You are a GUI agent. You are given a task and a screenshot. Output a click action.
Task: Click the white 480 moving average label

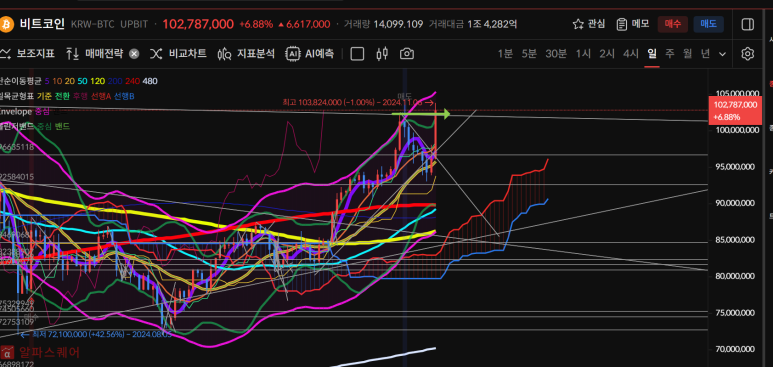click(x=150, y=81)
